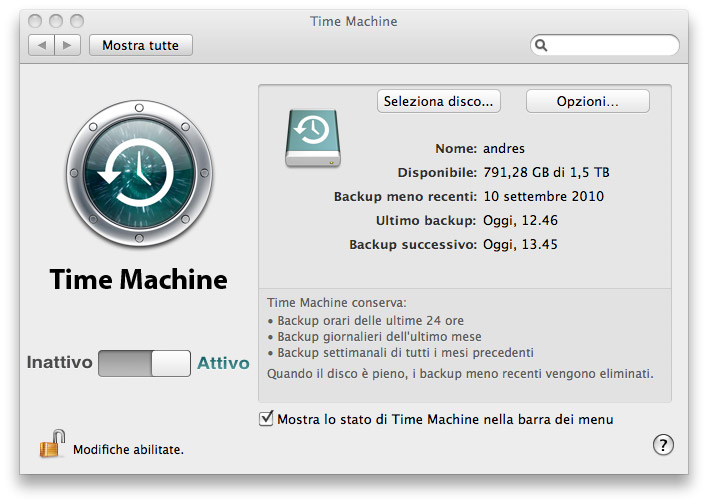This screenshot has height=504, width=708.
Task: Click Backup successivo time Oggi, 13.45
Action: 521,244
